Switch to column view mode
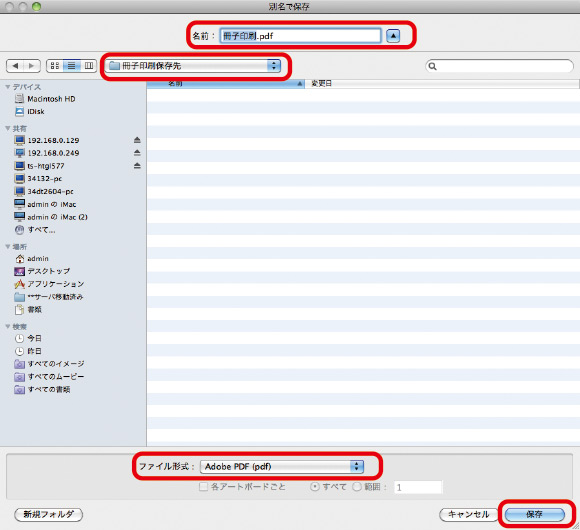Screen dimensions: 580x530 89,66
